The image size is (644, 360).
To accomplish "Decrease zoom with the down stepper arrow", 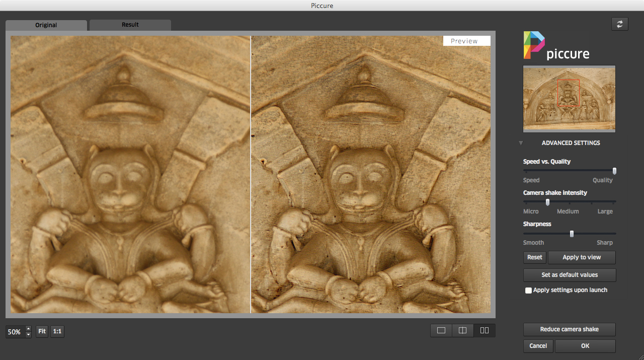I will tap(28, 334).
